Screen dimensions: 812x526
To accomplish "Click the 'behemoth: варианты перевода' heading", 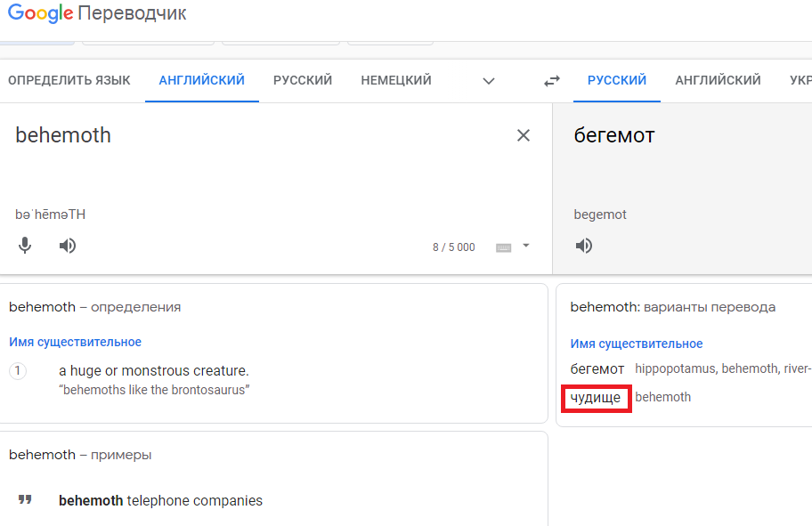I will click(673, 307).
